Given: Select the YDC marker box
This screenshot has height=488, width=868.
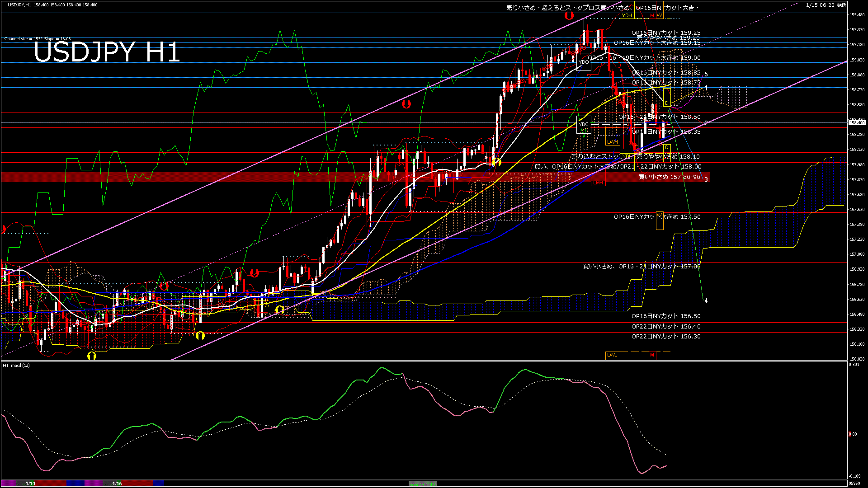Looking at the screenshot, I should point(584,124).
